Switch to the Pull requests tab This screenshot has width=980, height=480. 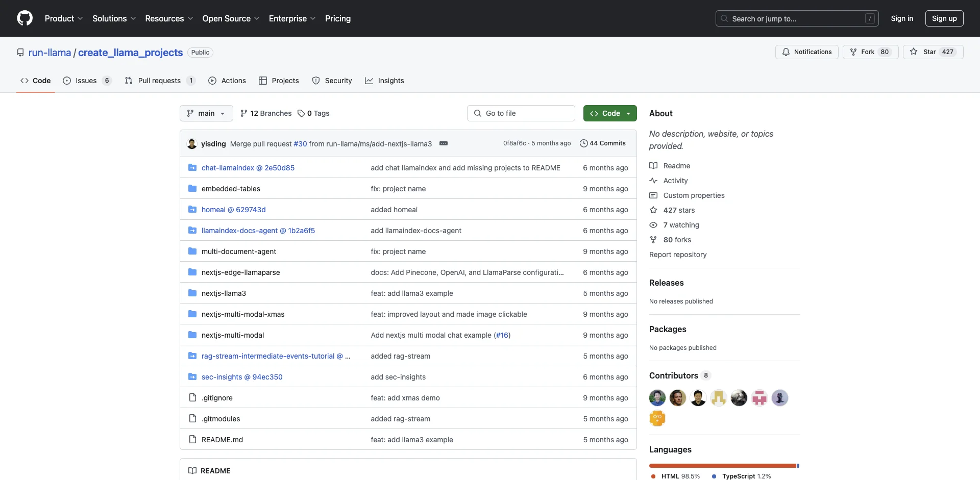tap(160, 81)
